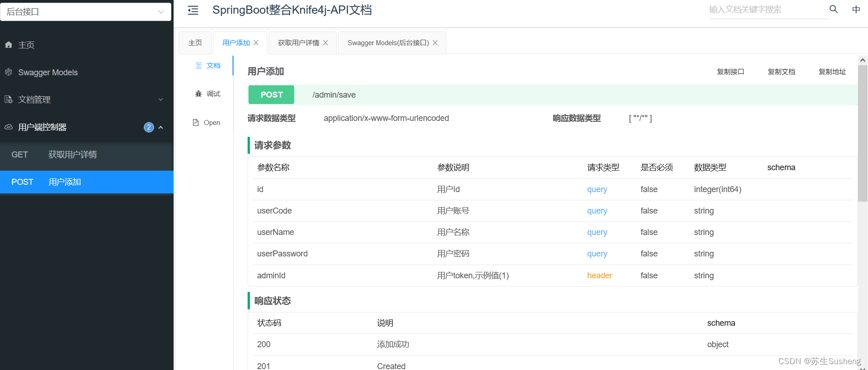This screenshot has width=868, height=370.
Task: Click application/x-www-form-urlencoded value
Action: pyautogui.click(x=386, y=118)
